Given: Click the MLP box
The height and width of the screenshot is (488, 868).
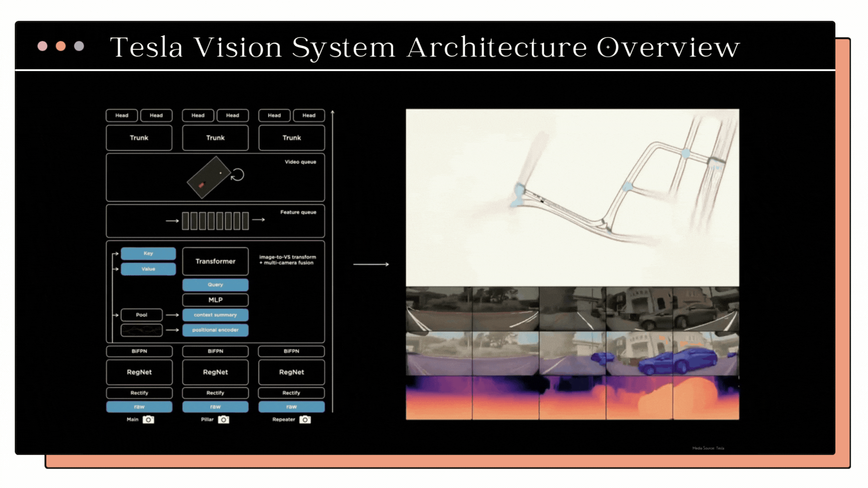Looking at the screenshot, I should point(215,300).
